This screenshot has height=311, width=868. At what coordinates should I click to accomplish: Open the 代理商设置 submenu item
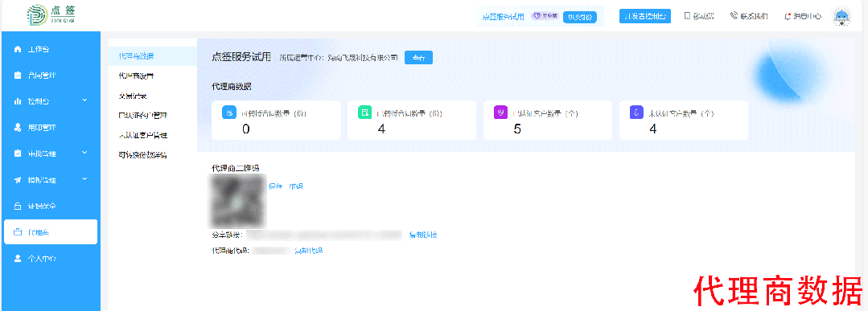pyautogui.click(x=136, y=76)
